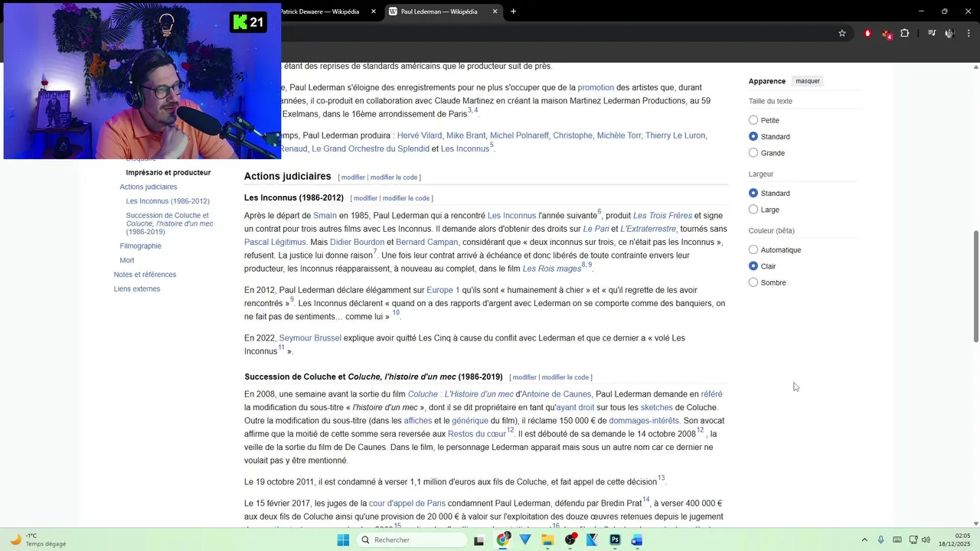Select the Sombre color theme

[x=753, y=282]
